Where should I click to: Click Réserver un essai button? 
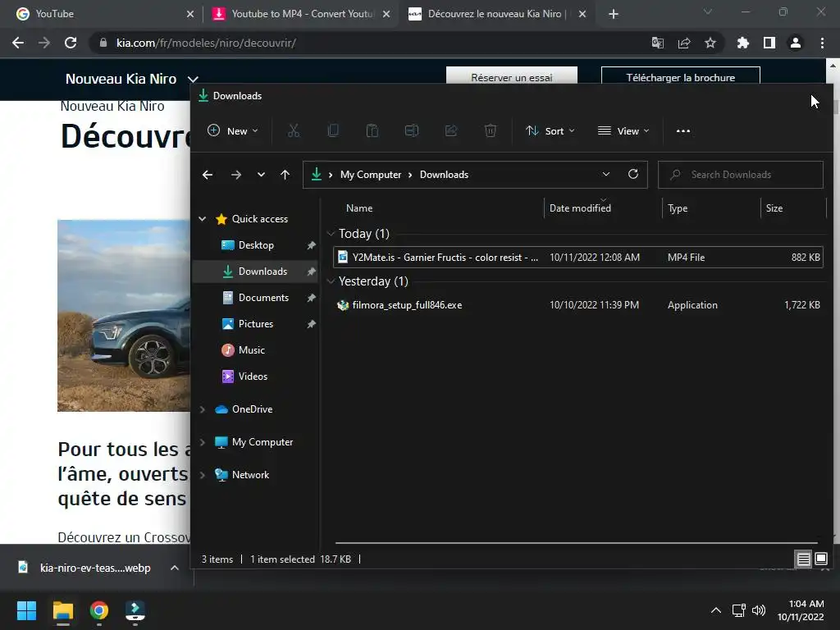point(512,76)
